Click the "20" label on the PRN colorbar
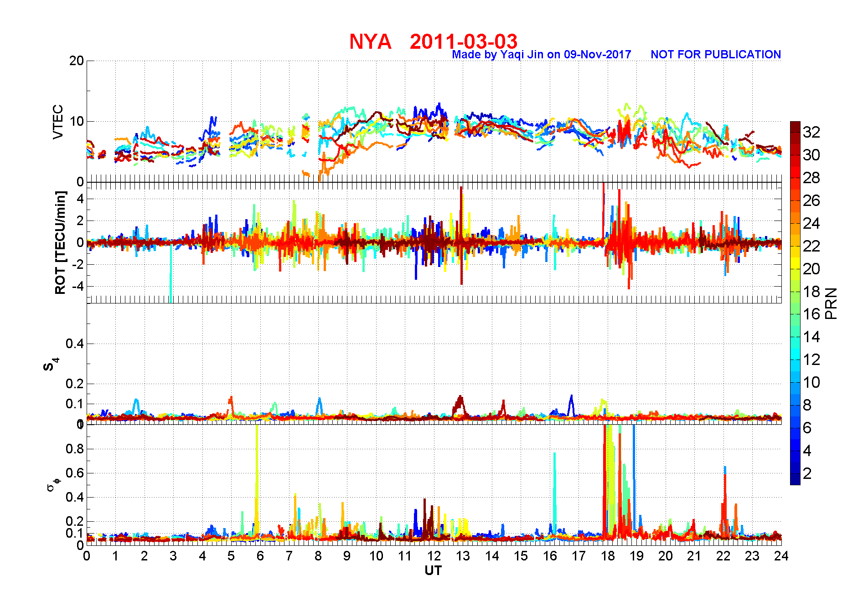 pyautogui.click(x=811, y=269)
